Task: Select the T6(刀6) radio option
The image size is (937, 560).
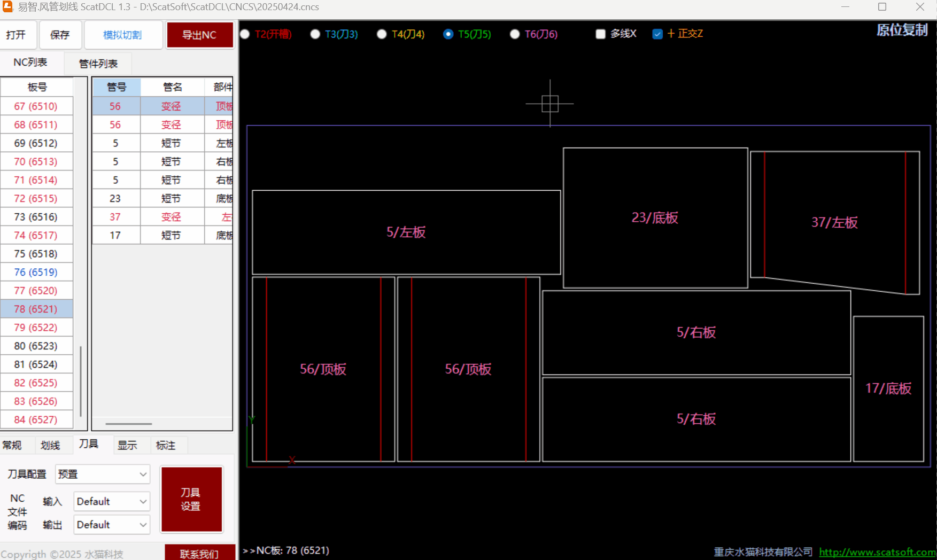Action: click(515, 34)
